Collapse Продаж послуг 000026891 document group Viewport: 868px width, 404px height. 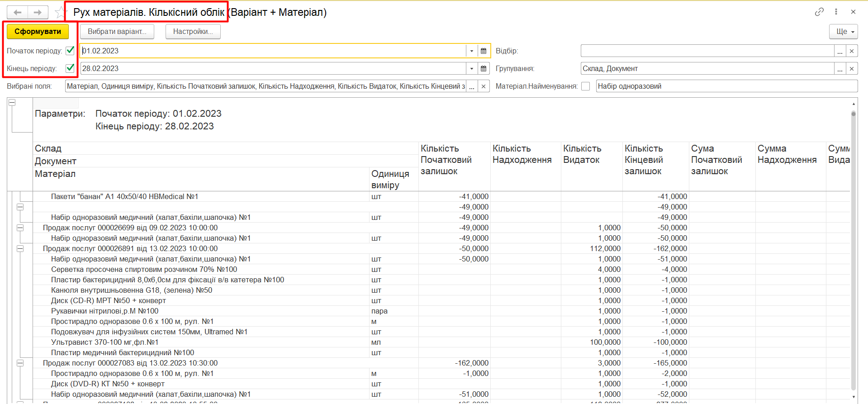point(20,249)
